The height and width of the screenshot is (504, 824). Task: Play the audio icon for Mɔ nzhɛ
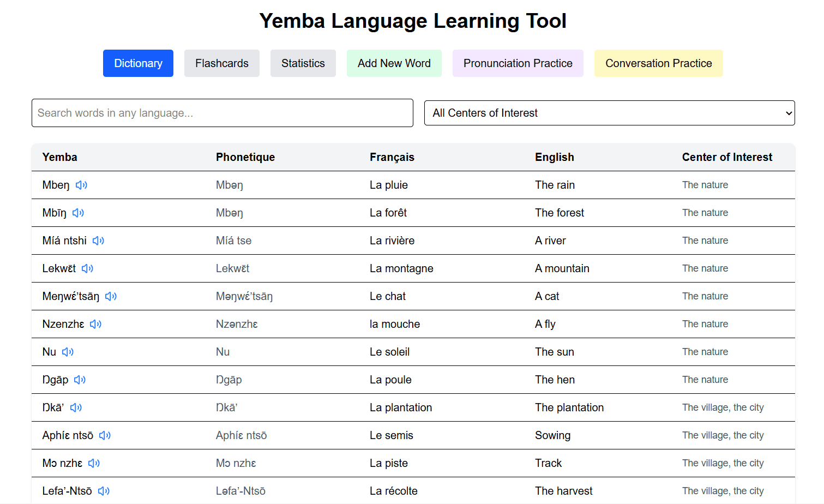pyautogui.click(x=94, y=463)
